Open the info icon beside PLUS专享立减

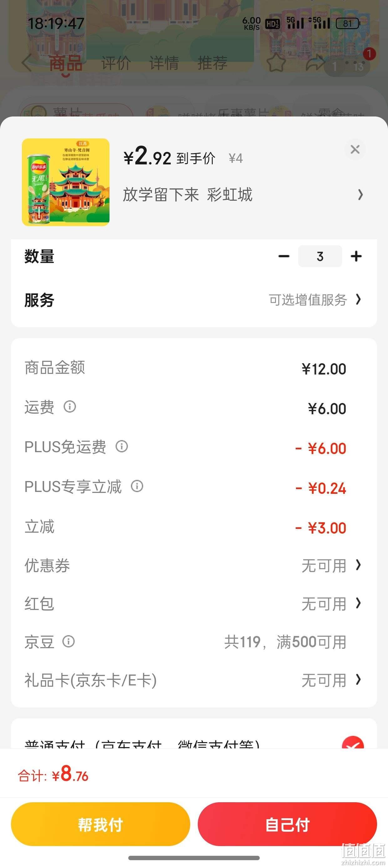click(137, 486)
